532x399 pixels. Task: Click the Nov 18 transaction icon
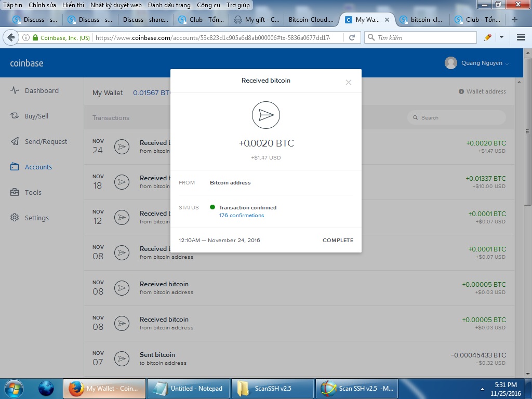122,182
